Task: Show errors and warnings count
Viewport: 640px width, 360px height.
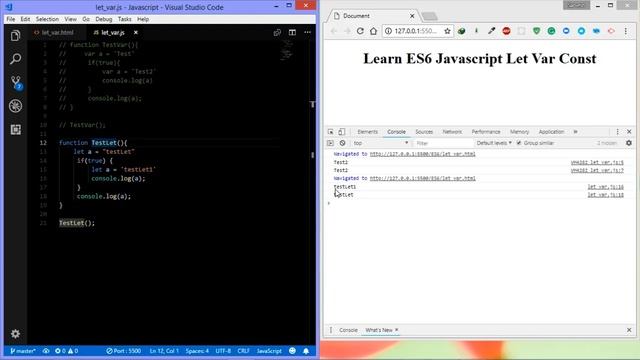Action: coord(66,351)
